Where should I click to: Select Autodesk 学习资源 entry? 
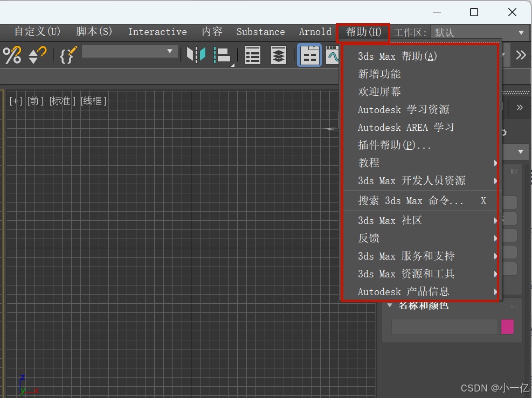[420, 109]
